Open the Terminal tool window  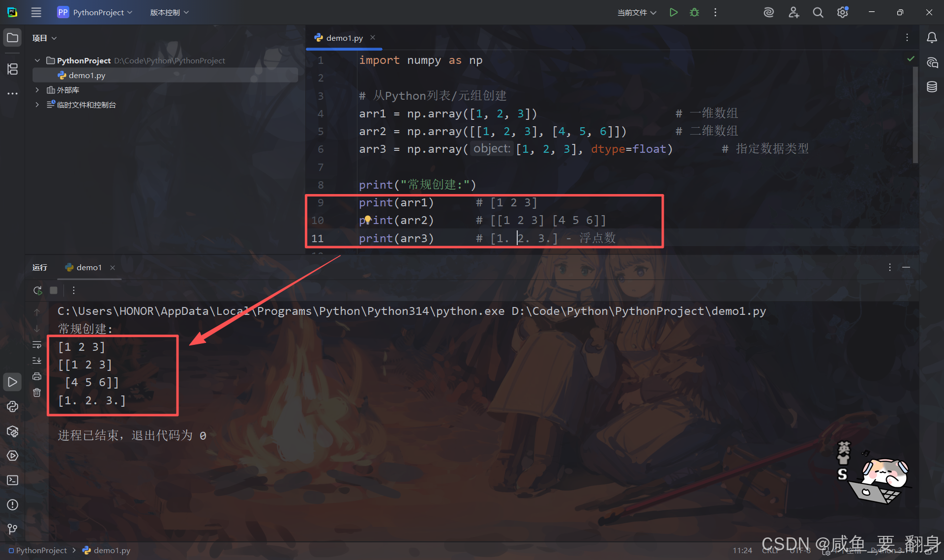coord(13,480)
